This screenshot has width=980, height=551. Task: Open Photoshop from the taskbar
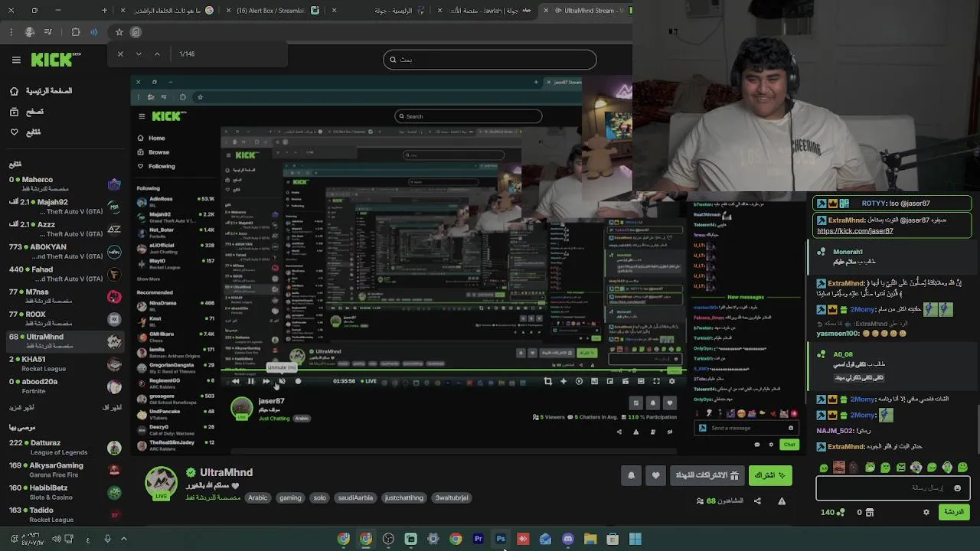point(501,540)
